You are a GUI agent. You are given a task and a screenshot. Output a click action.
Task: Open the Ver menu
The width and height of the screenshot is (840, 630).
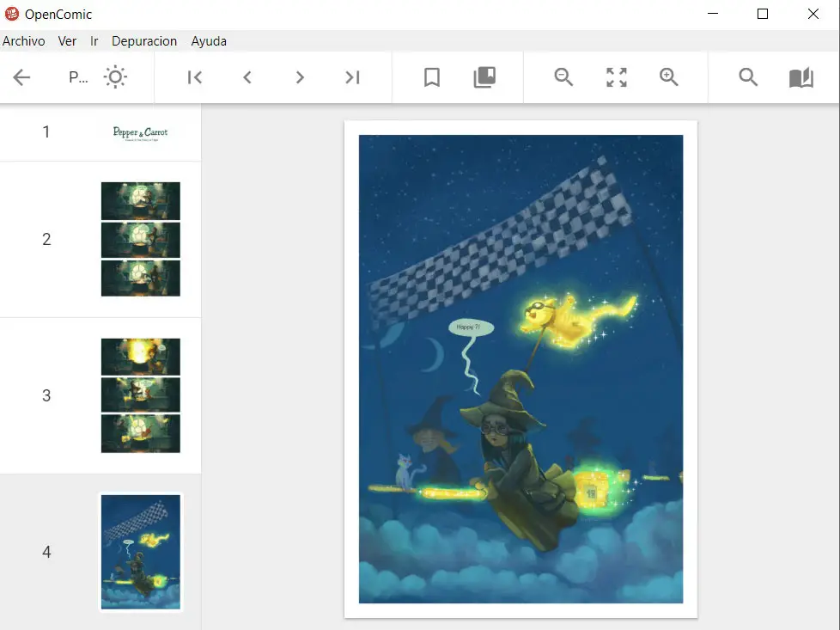(67, 41)
